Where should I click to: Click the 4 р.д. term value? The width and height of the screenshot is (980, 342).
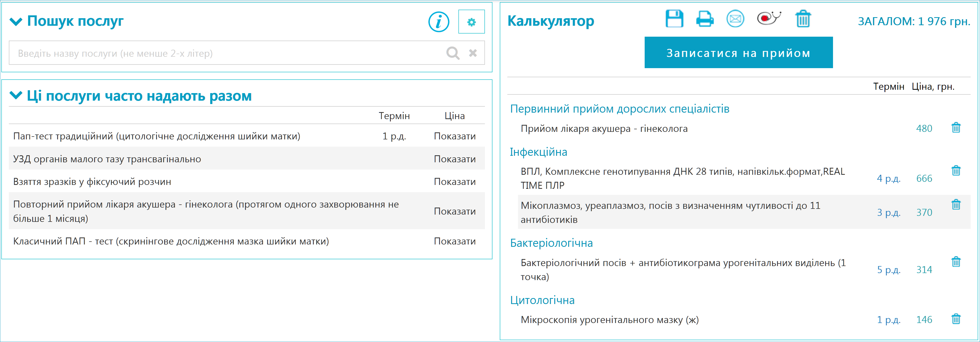888,178
